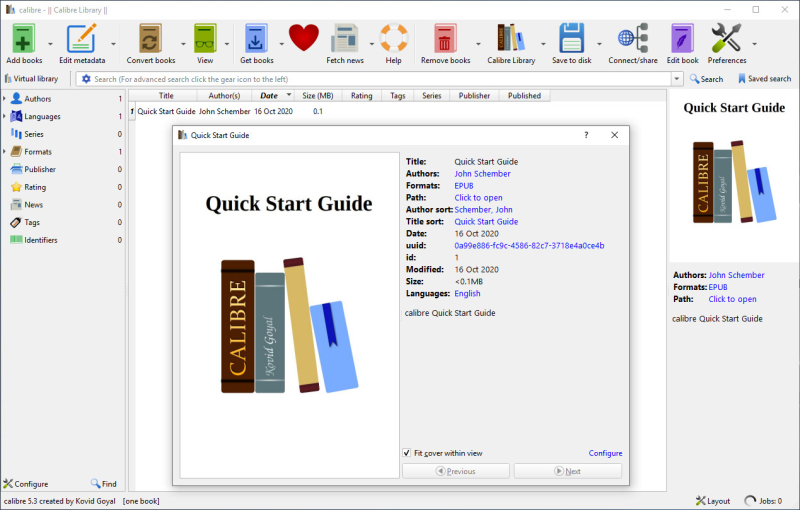The image size is (800, 510).
Task: Uncheck Fit cover within view
Action: tap(407, 453)
